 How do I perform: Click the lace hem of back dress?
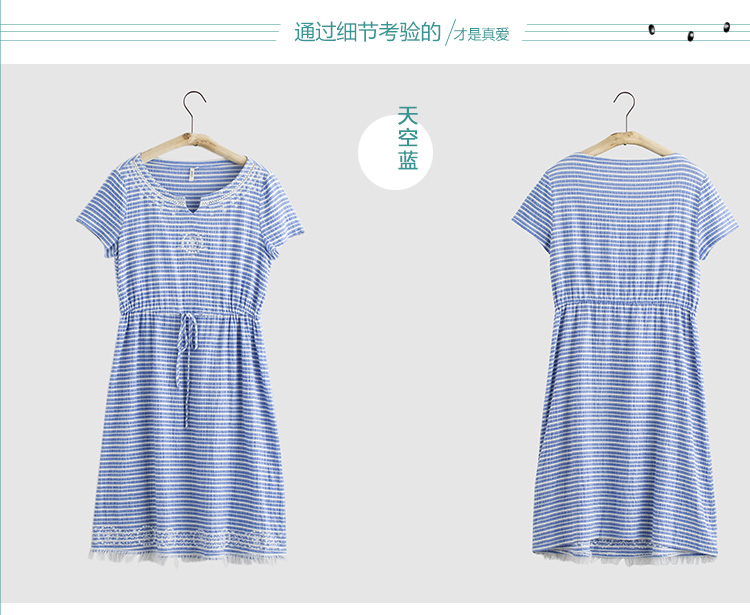625,558
